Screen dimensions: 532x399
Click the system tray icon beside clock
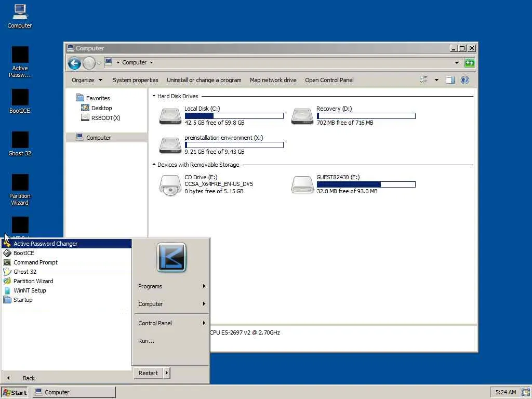click(x=526, y=392)
